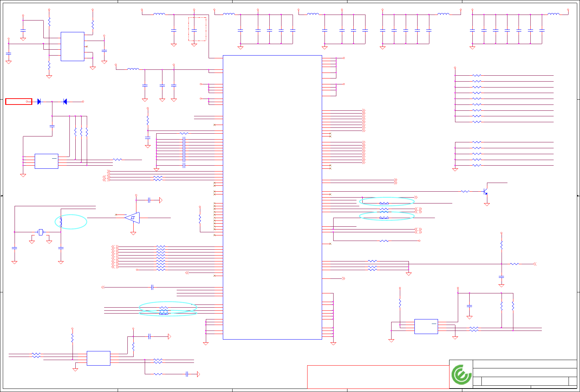
Task: Click the green "e" company logo
Action: pyautogui.click(x=461, y=375)
